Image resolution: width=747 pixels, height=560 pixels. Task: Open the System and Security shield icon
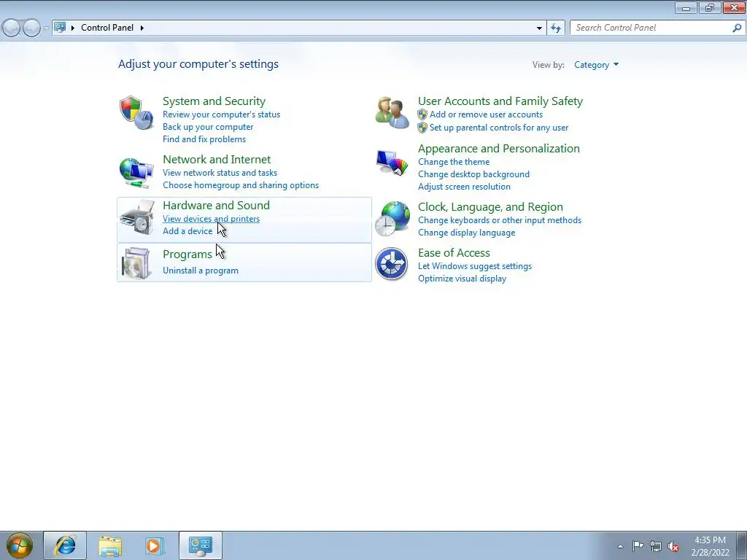(x=136, y=113)
